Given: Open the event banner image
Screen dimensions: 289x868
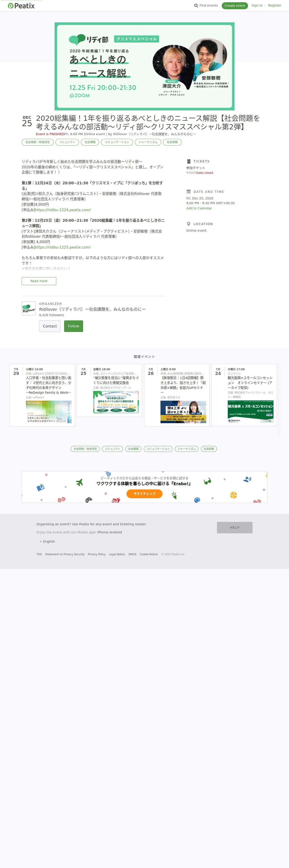Looking at the screenshot, I should (145, 66).
